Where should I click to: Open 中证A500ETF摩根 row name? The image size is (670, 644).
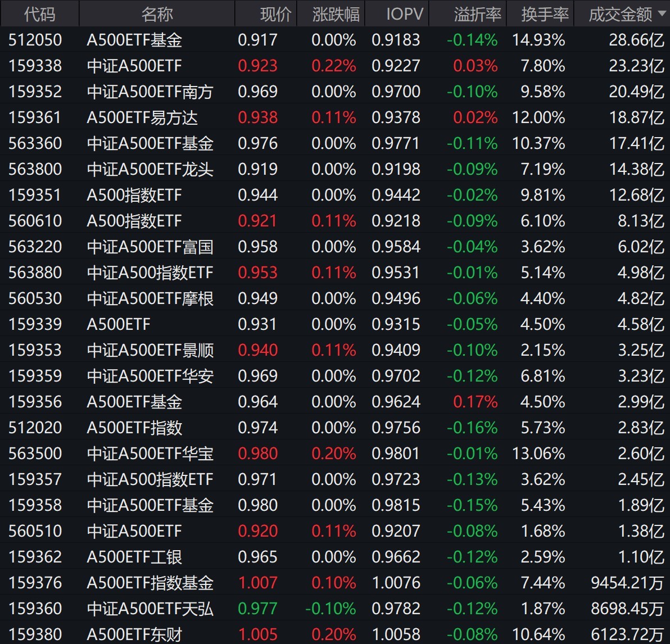[x=150, y=299]
